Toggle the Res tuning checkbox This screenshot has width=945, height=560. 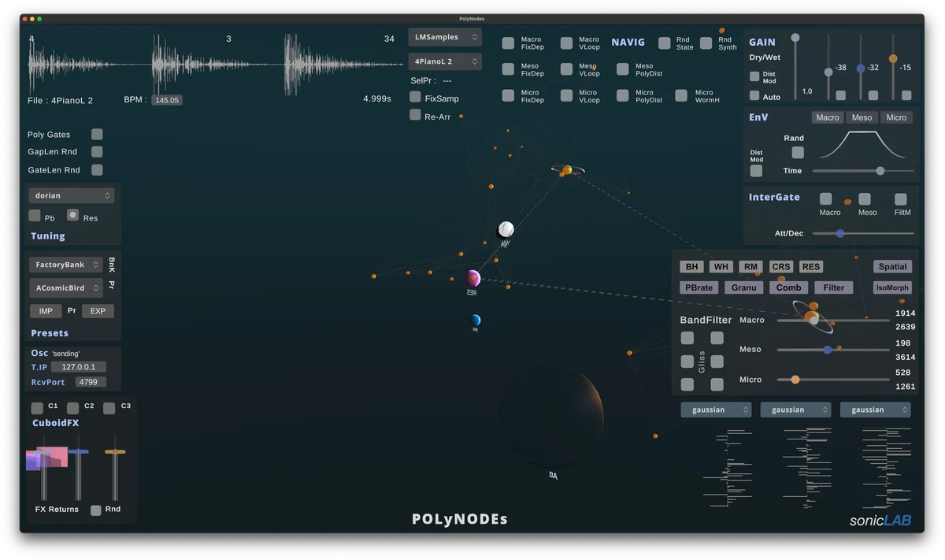pyautogui.click(x=72, y=215)
